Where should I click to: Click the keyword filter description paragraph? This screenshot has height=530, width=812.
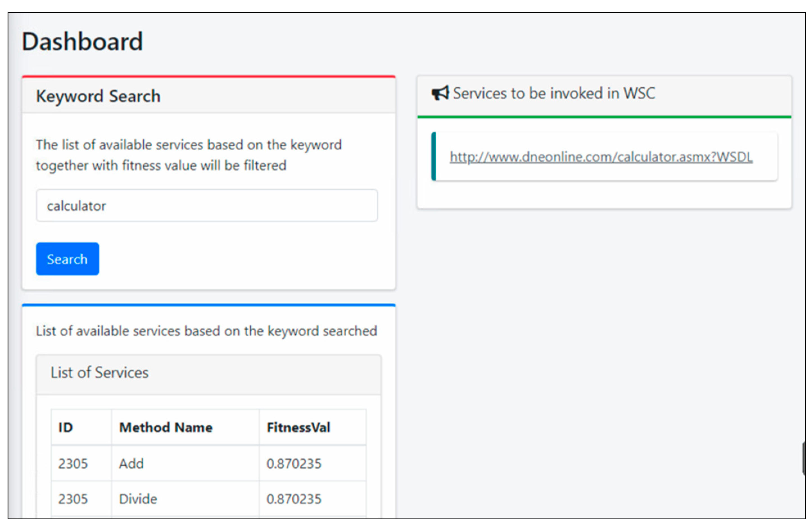tap(189, 155)
